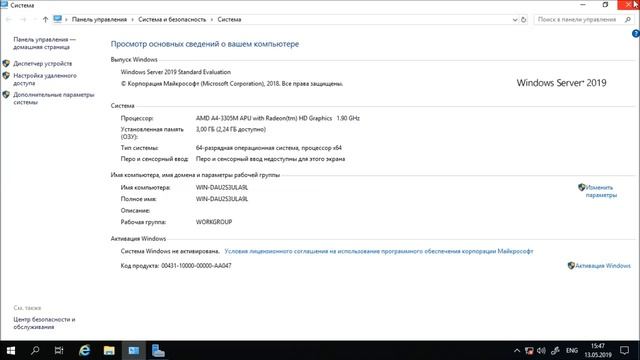
Task: Open Дополнительные параметры системы link
Action: [x=54, y=98]
